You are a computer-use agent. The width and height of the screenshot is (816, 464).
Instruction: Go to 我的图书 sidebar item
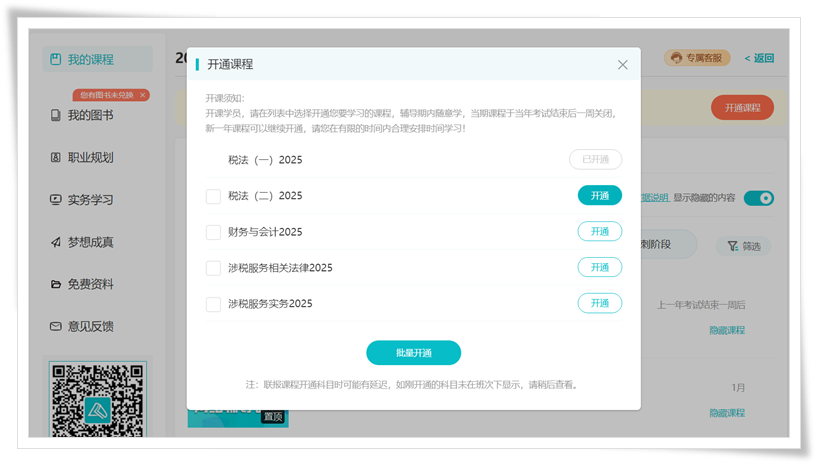[x=90, y=116]
